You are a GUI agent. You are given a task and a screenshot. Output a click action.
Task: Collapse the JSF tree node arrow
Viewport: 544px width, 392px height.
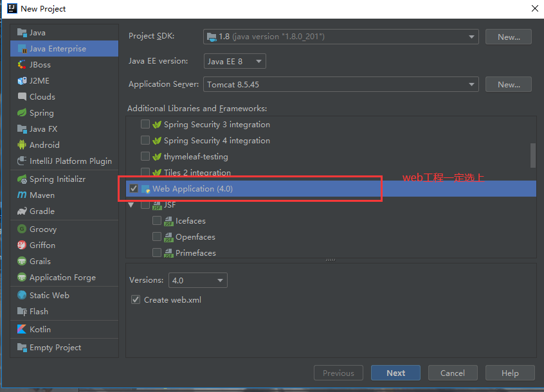pyautogui.click(x=131, y=205)
